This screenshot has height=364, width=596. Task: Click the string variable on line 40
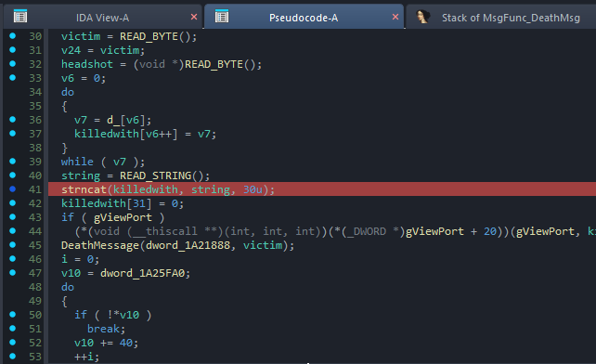81,175
